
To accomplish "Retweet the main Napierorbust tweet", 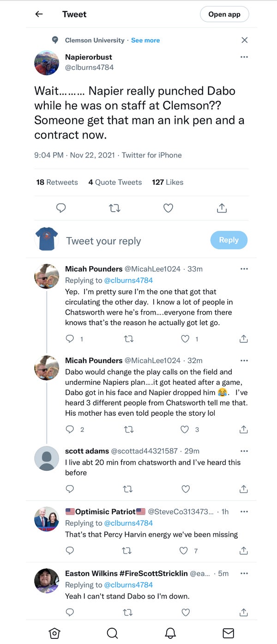I will tap(114, 208).
